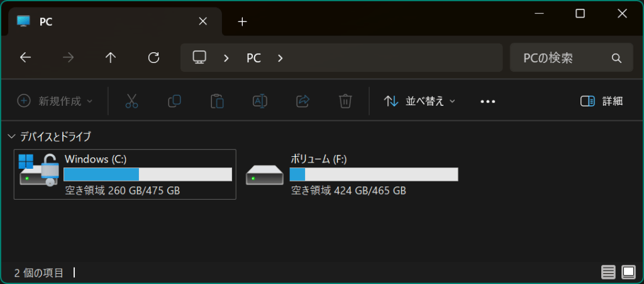
Task: Switch to large icons view layout
Action: (x=628, y=272)
